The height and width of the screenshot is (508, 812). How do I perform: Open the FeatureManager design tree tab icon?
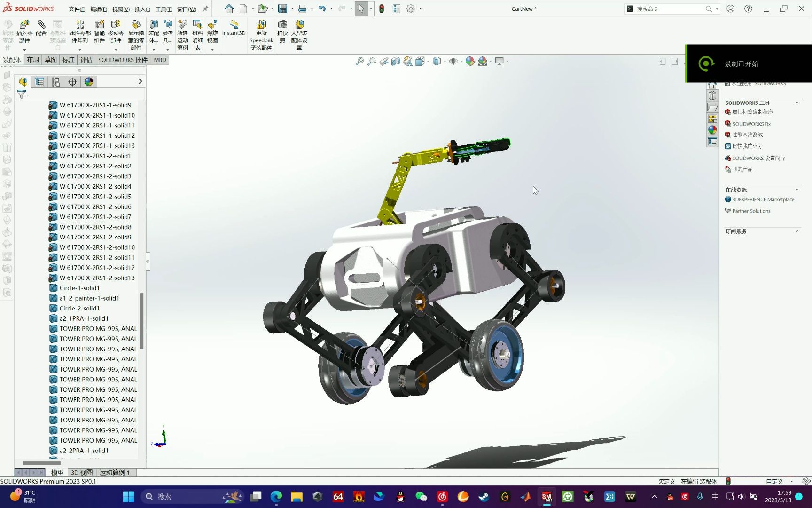[x=23, y=82]
